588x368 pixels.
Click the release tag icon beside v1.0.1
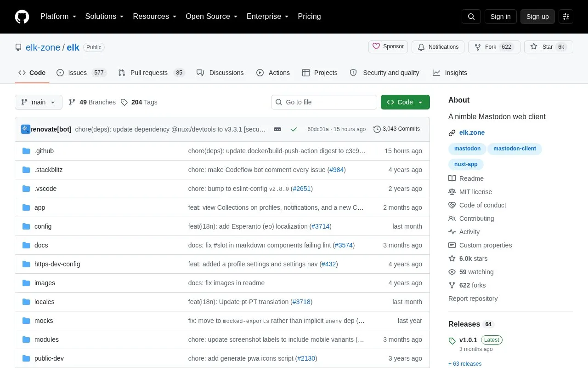tap(452, 341)
